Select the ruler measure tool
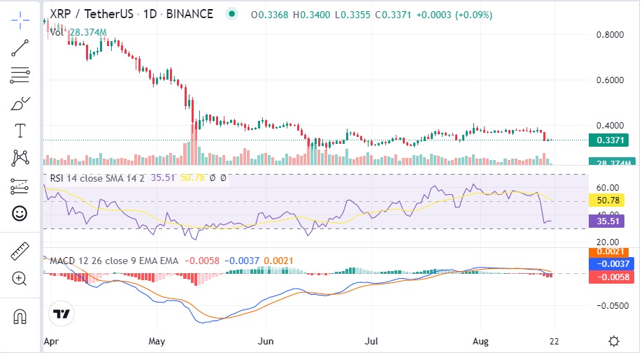The height and width of the screenshot is (357, 644). pos(20,251)
